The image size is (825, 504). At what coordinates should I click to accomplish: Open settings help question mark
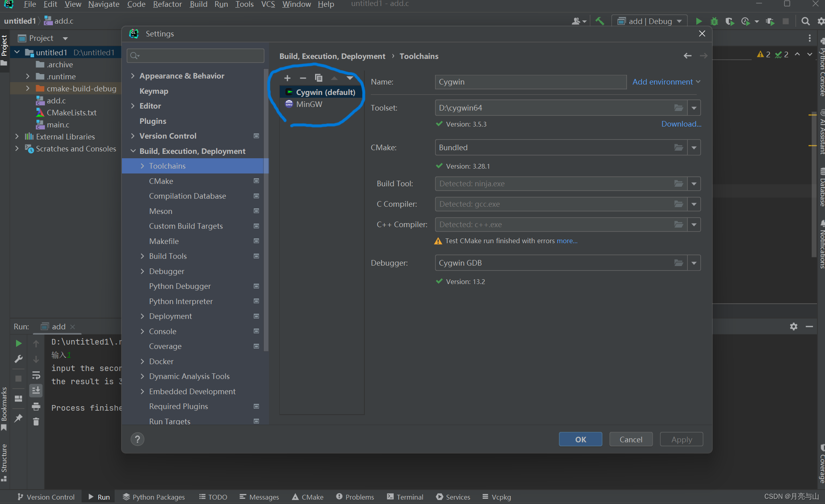pos(137,439)
